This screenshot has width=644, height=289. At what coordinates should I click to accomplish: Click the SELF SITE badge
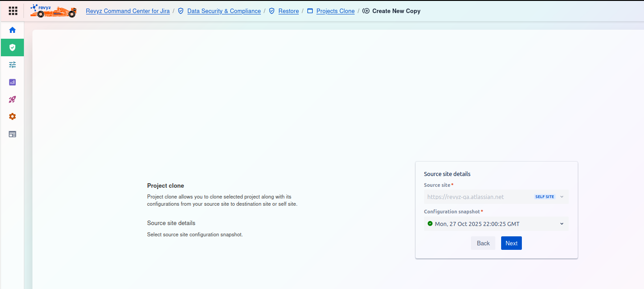[x=544, y=197]
